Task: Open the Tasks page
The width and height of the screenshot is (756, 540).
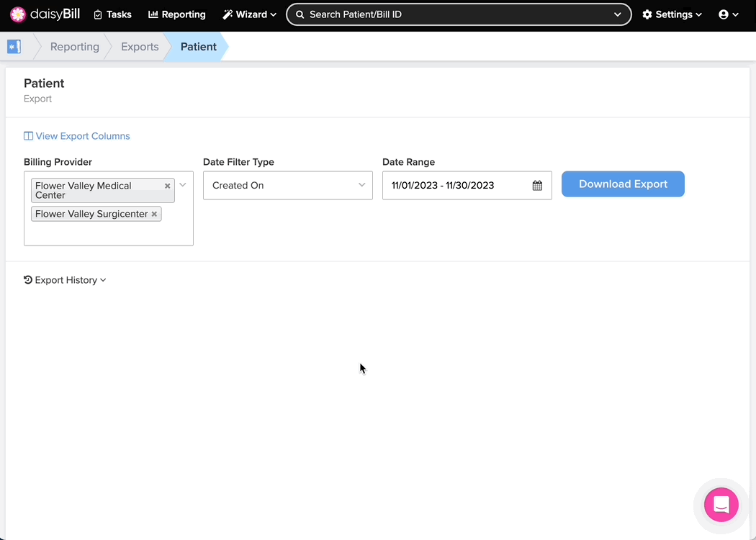Action: (x=112, y=14)
